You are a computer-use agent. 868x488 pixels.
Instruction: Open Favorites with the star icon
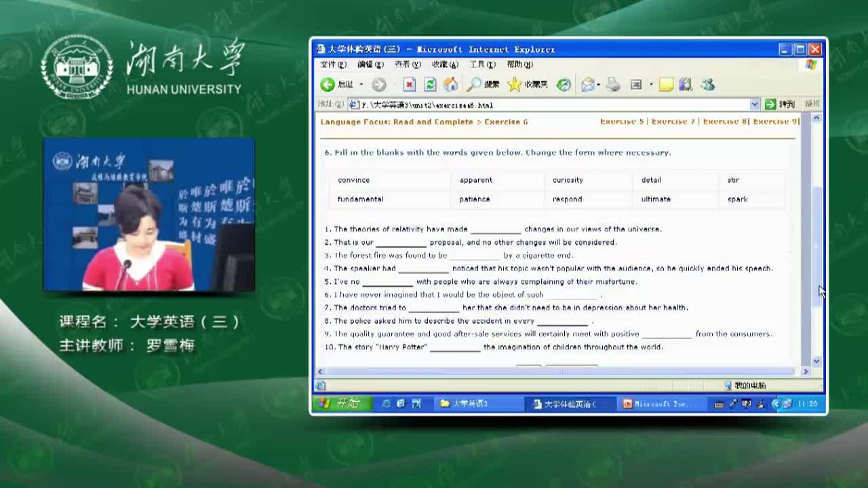(515, 85)
